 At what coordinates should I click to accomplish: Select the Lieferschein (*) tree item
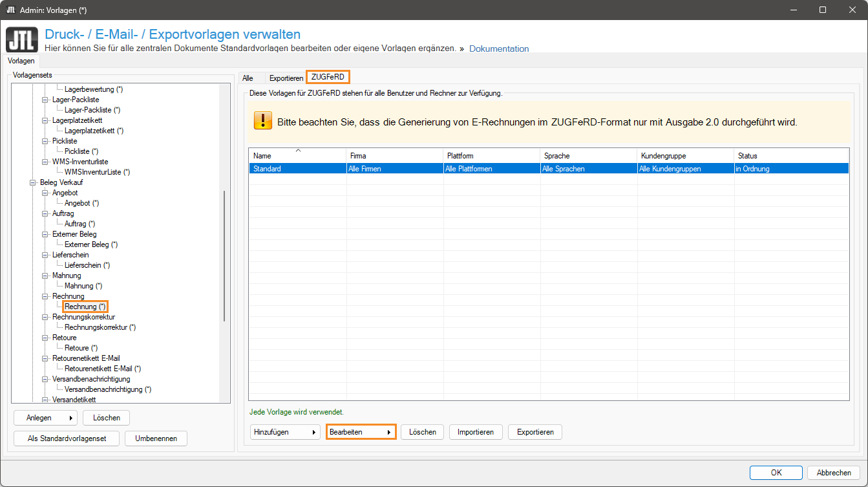pos(87,265)
